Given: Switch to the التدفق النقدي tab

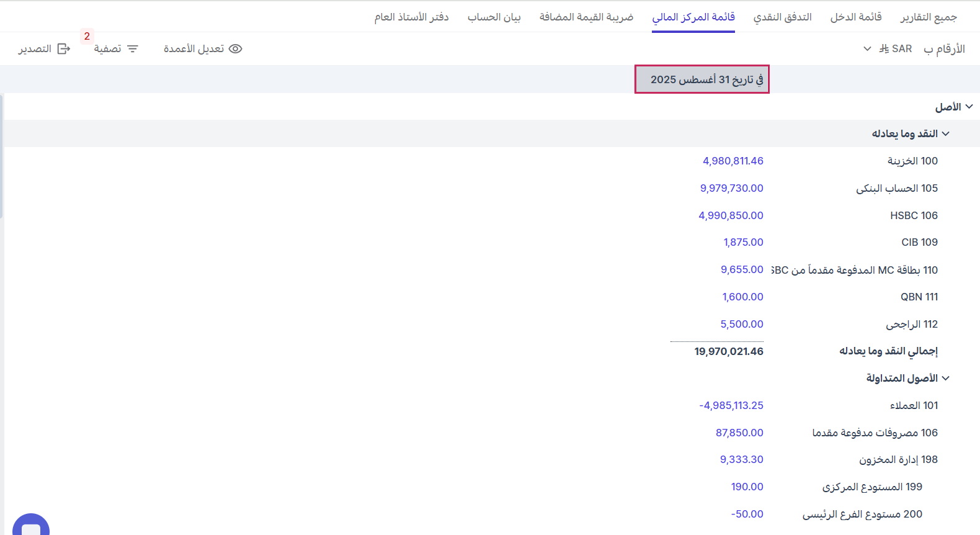Looking at the screenshot, I should click(x=782, y=17).
